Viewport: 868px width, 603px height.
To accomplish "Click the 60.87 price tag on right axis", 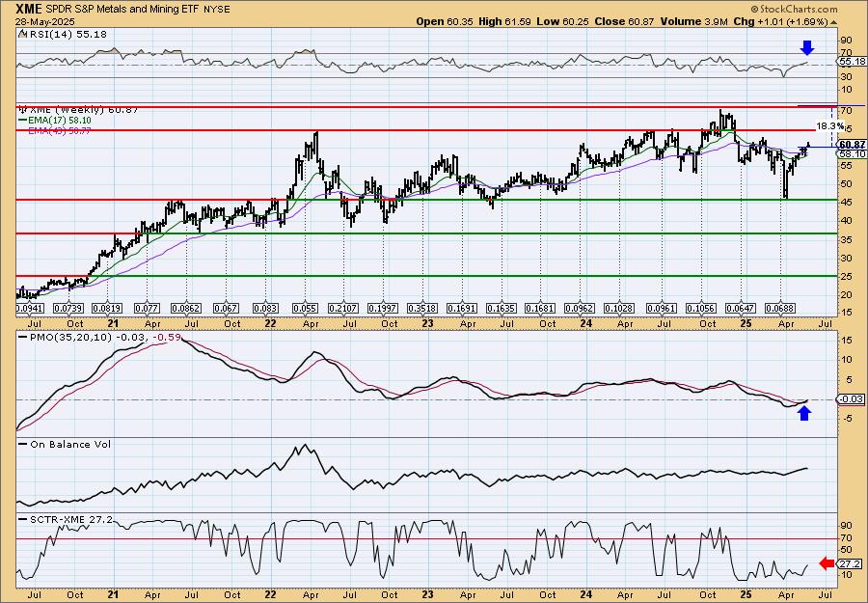I will (853, 144).
